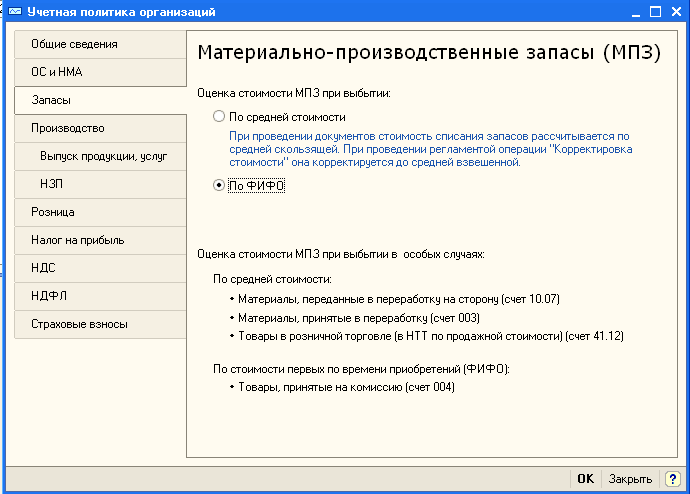Open the 'Общие сведения' tab
Screen dimensions: 690x494
tap(100, 45)
